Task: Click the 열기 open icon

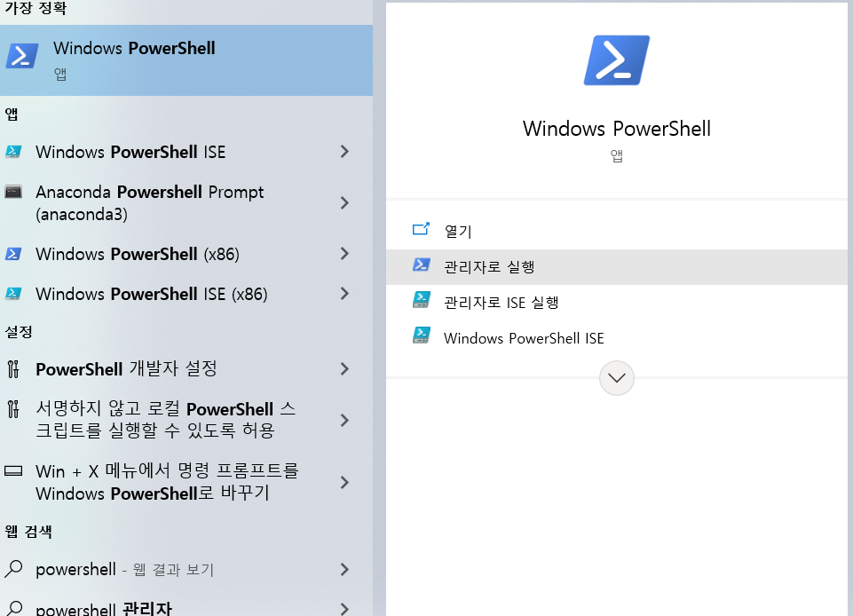Action: pyautogui.click(x=421, y=229)
